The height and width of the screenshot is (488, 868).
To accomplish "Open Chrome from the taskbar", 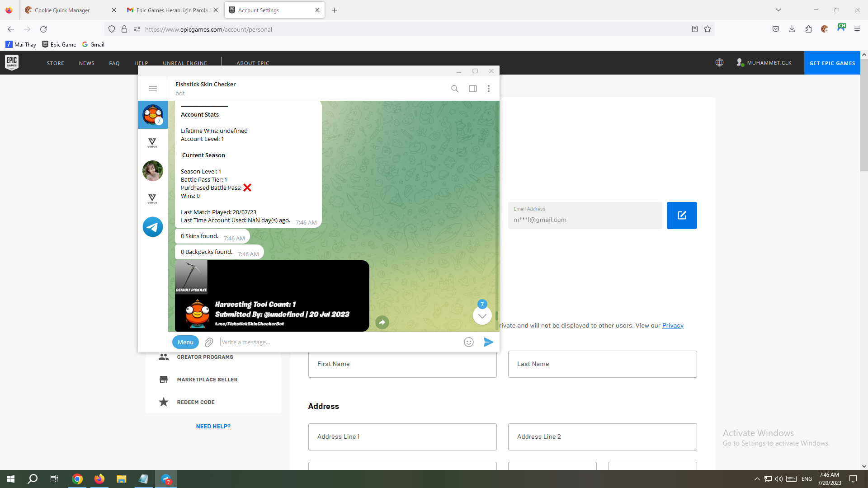I will 77,479.
